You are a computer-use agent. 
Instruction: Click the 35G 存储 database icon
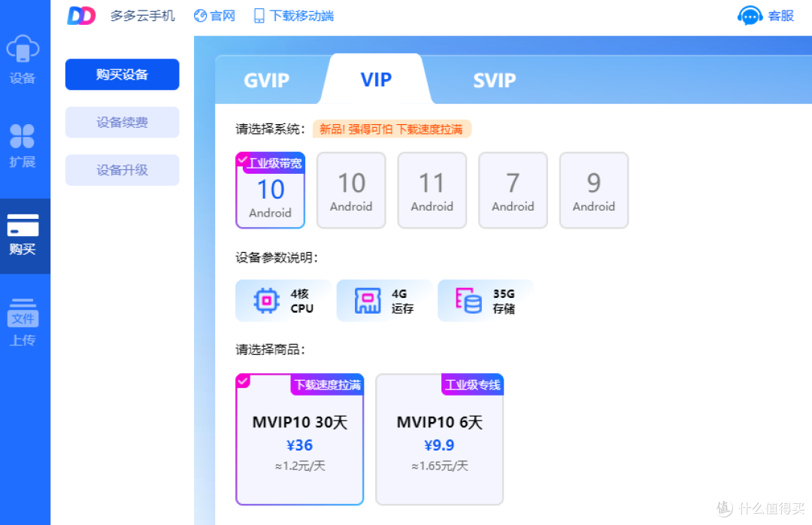tap(468, 301)
